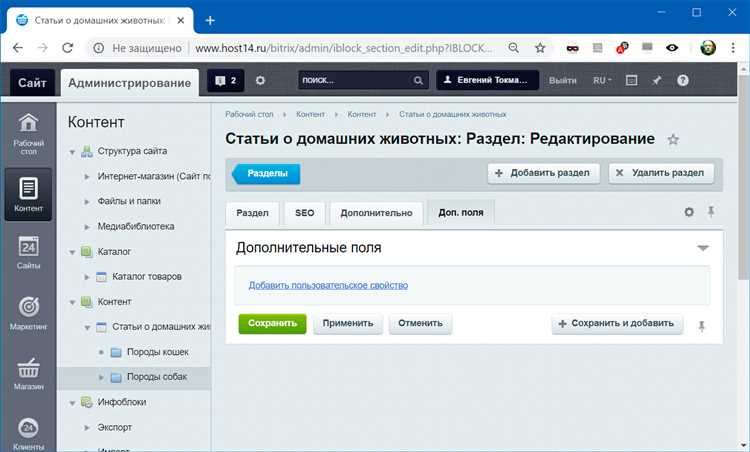Click the browser address bar URL
Image resolution: width=750 pixels, height=452 pixels.
[x=343, y=48]
